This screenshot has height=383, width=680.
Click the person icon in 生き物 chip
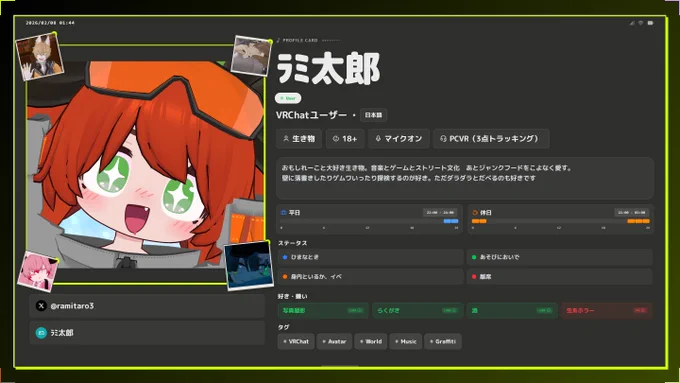286,139
